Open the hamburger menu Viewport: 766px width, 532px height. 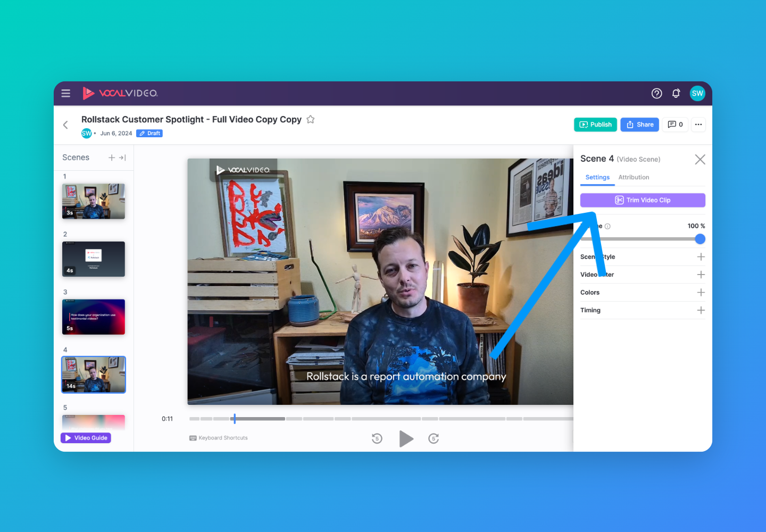coord(66,93)
